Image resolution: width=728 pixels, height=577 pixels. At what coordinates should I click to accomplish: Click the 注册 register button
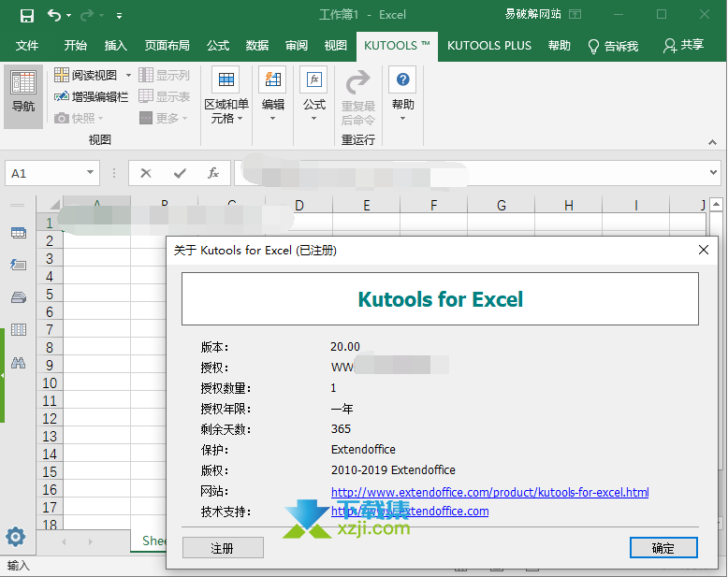tap(223, 548)
